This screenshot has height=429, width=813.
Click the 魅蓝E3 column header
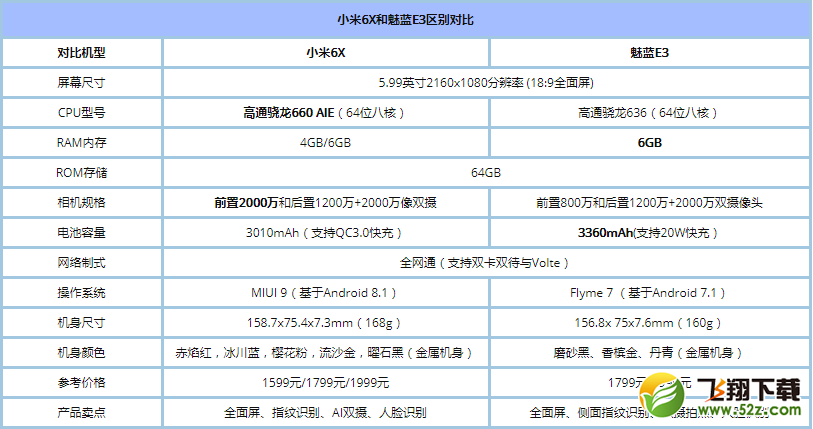(650, 52)
